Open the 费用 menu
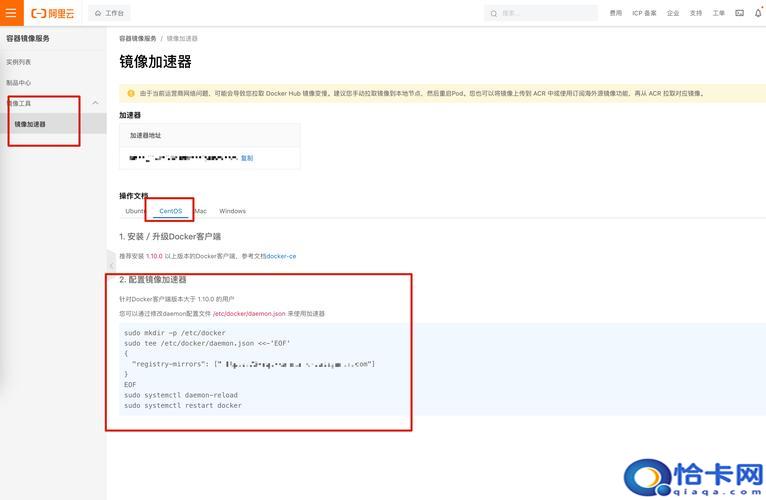Screen dimensions: 766x500 point(616,13)
